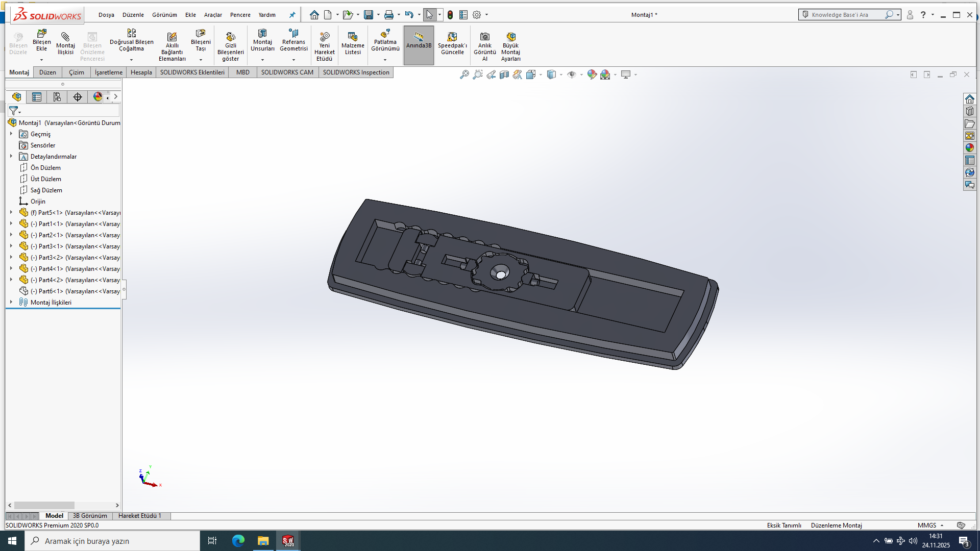This screenshot has width=980, height=551.
Task: Click Anlık Görüntü Al snapshot icon
Action: click(x=484, y=37)
